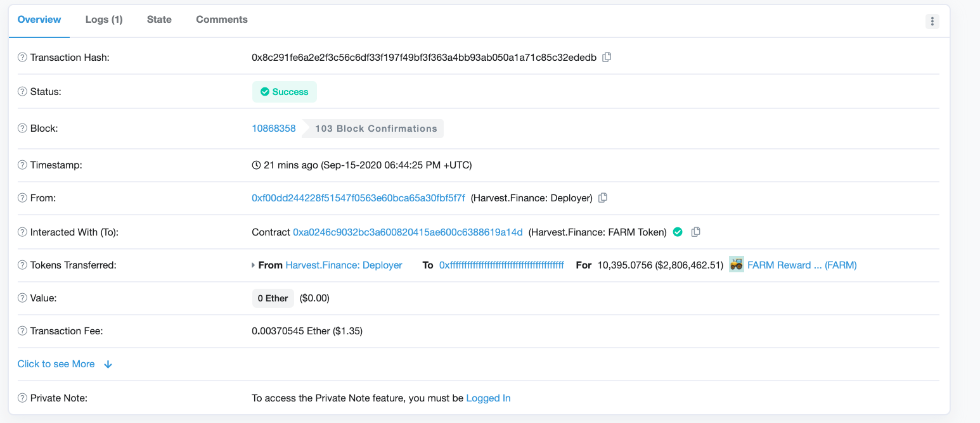
Task: Open the three-dot more options menu
Action: 932,21
